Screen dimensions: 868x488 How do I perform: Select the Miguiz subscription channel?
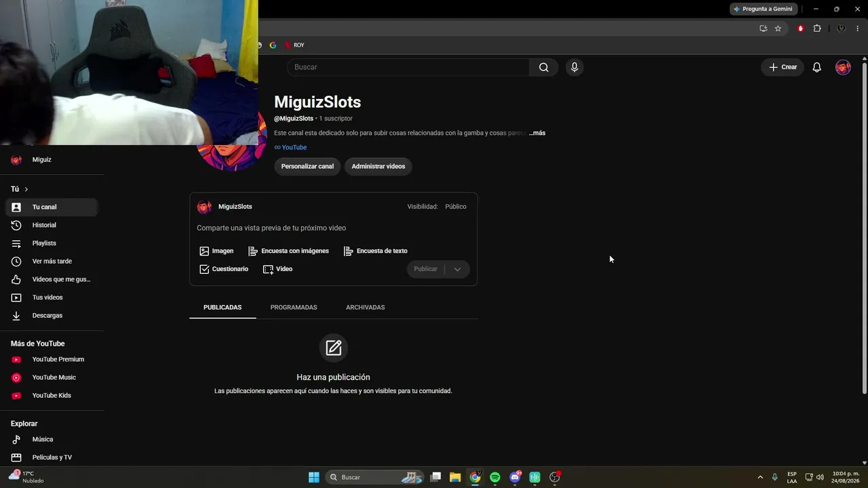click(52, 160)
